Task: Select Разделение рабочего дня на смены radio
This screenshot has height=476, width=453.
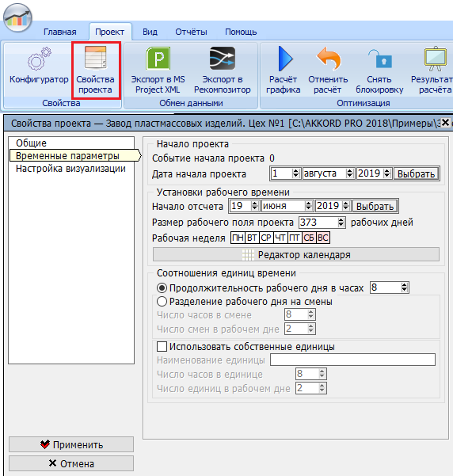Action: 162,302
